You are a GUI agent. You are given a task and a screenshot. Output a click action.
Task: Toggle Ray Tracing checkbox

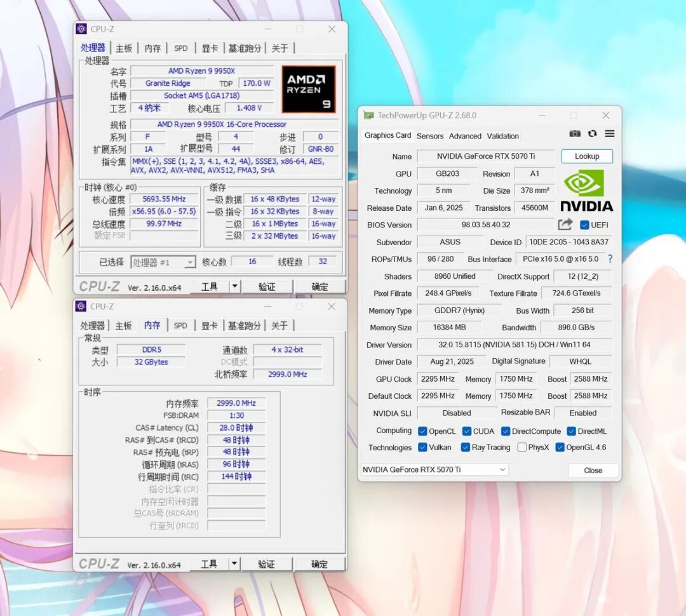(465, 447)
